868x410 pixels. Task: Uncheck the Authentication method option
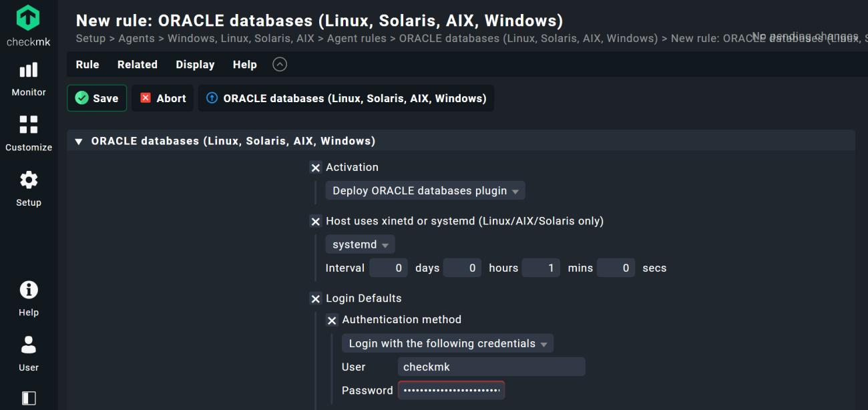pos(332,321)
